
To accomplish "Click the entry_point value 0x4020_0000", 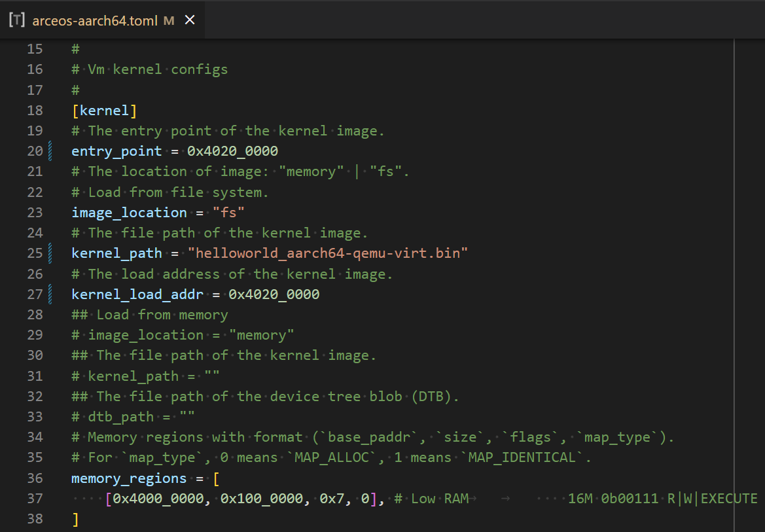I will point(233,151).
